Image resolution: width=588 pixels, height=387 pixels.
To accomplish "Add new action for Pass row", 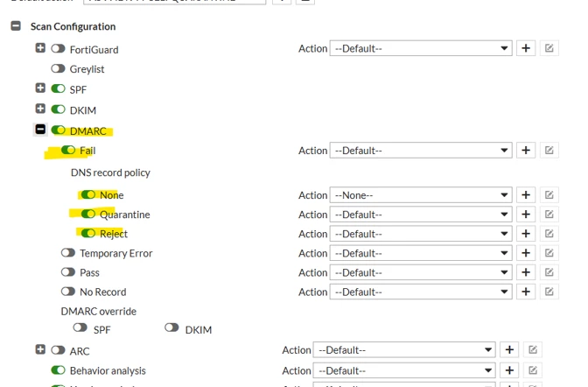I will [526, 272].
